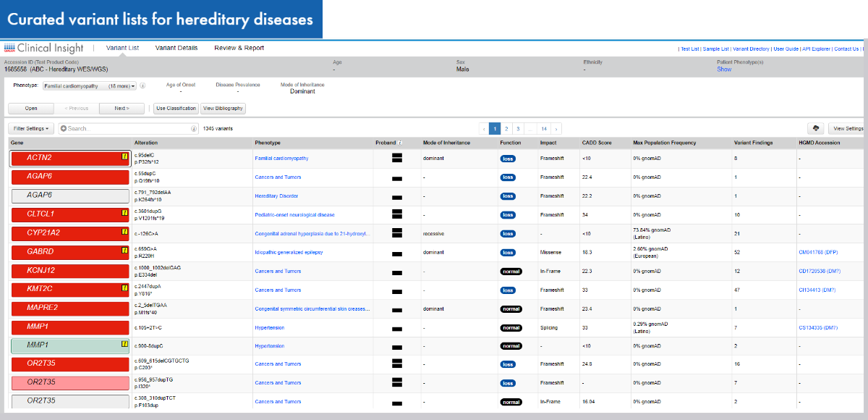Open the Variant Details tab
The width and height of the screenshot is (868, 420).
coord(176,49)
